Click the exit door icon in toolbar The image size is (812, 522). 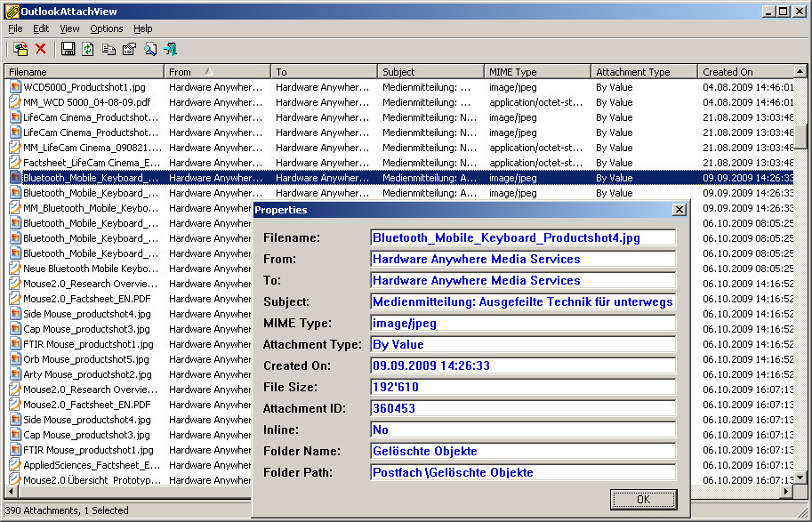pos(171,49)
